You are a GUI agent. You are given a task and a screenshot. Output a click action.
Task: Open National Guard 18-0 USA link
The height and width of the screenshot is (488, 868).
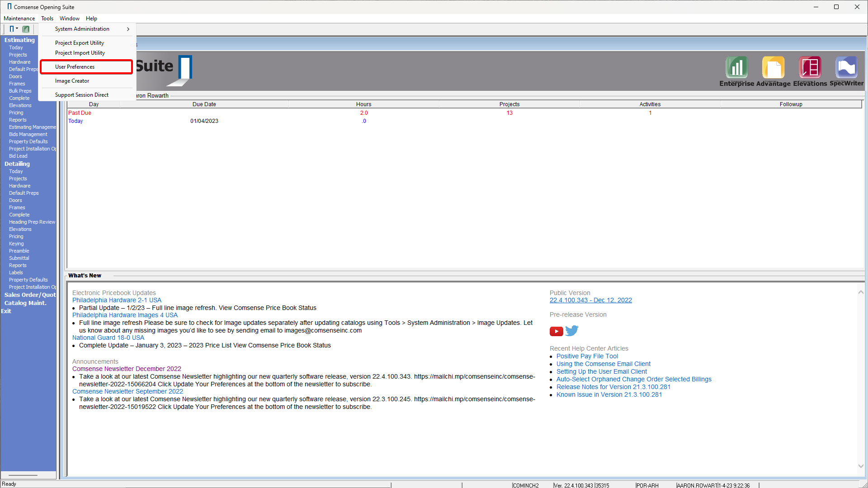[108, 338]
